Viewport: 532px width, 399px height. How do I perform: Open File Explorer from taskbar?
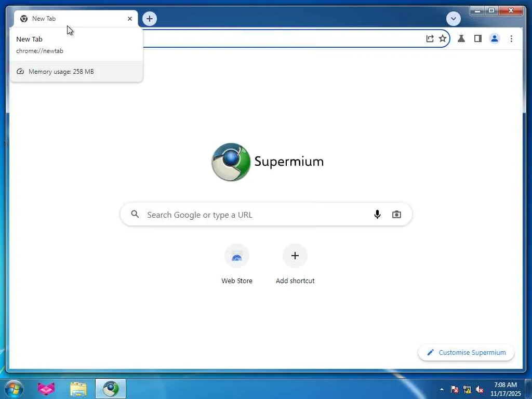(78, 389)
